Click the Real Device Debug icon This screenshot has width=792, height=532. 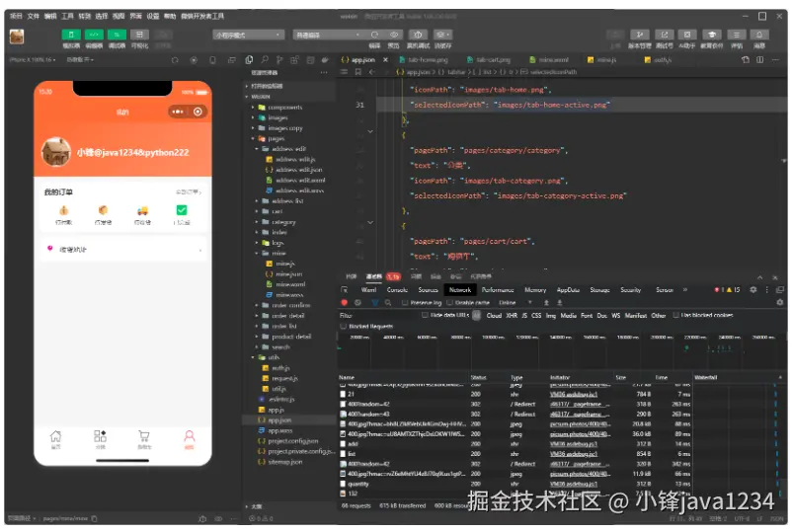(x=418, y=35)
